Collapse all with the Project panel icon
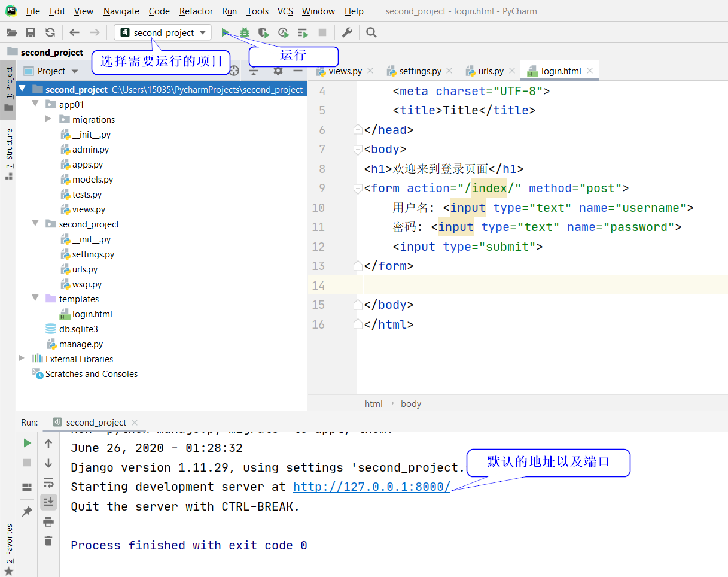The image size is (728, 577). click(x=254, y=71)
